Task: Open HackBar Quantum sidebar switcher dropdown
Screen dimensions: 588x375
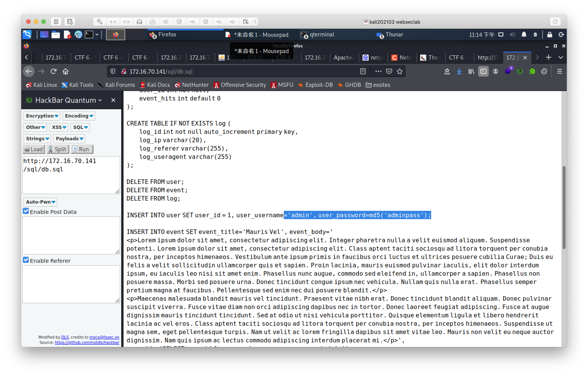Action: pos(100,100)
